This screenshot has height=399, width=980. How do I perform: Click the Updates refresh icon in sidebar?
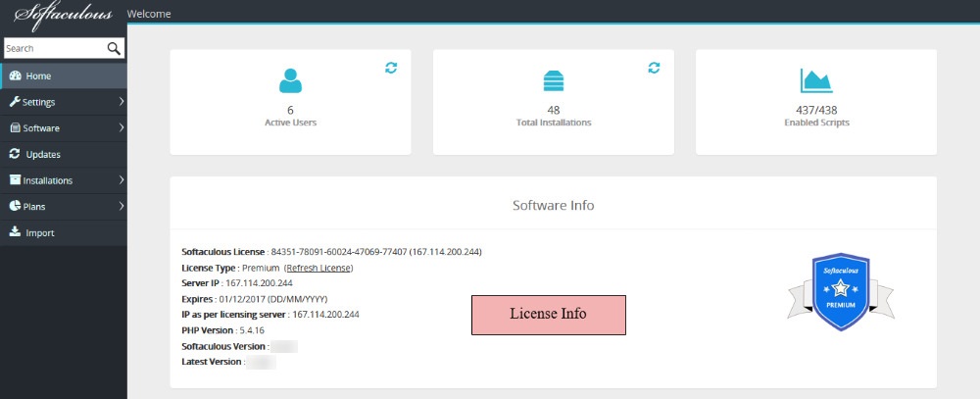(x=15, y=154)
